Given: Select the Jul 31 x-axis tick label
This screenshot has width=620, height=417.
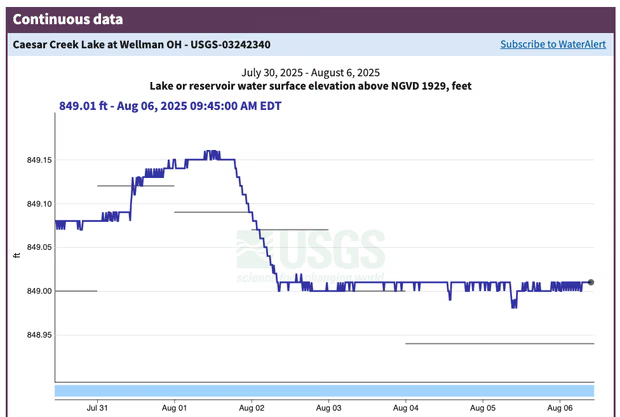Looking at the screenshot, I should 97,408.
